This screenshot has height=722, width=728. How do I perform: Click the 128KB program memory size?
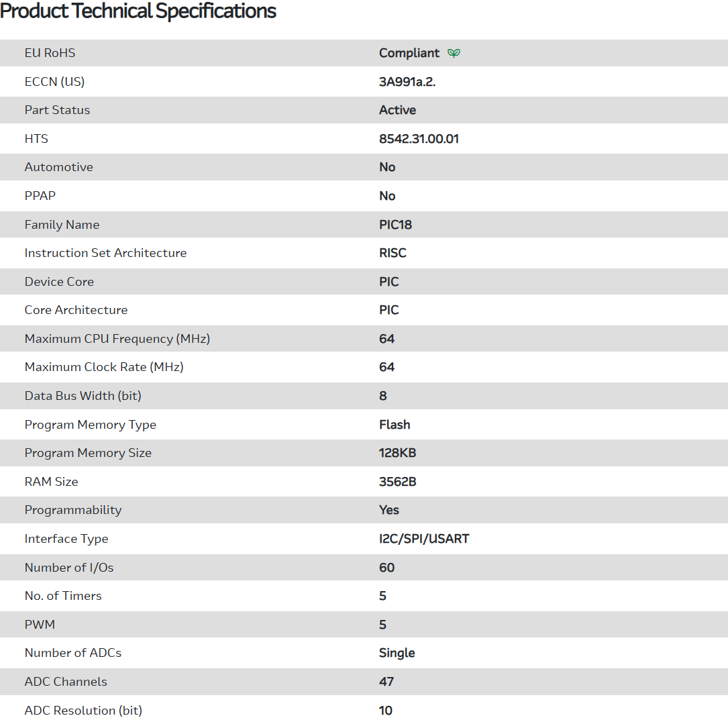397,453
